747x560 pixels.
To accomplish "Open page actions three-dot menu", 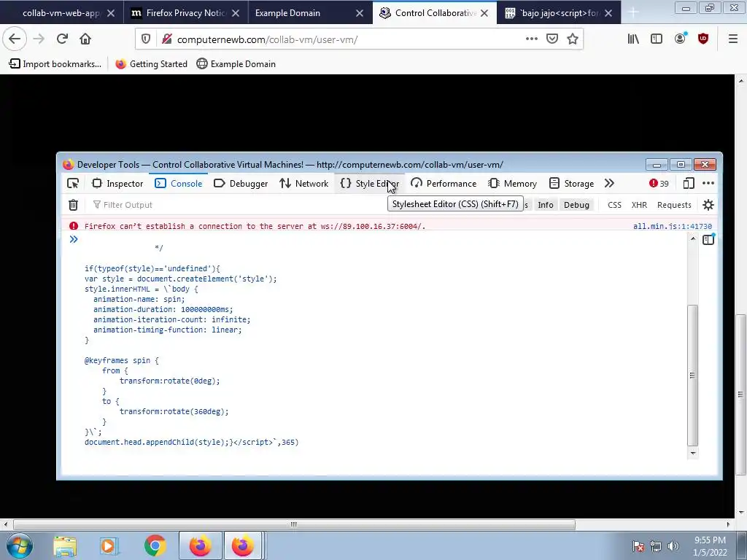I will 532,39.
